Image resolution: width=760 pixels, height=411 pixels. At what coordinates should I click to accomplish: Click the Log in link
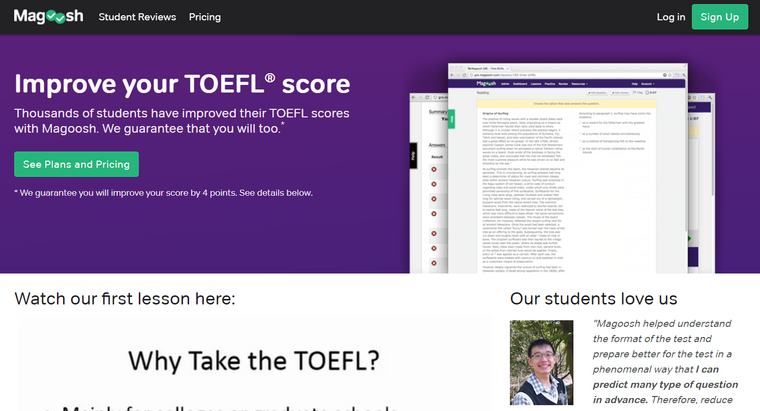pyautogui.click(x=671, y=17)
